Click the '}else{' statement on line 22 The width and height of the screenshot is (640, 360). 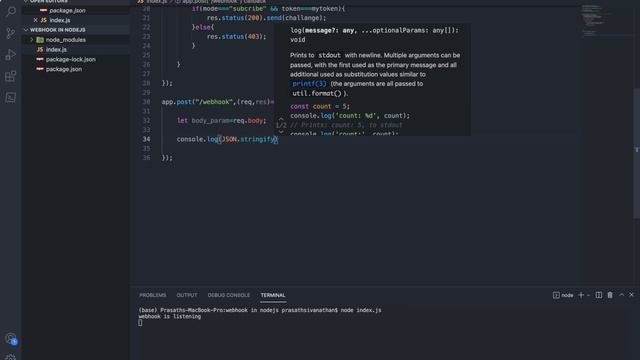[x=203, y=27]
